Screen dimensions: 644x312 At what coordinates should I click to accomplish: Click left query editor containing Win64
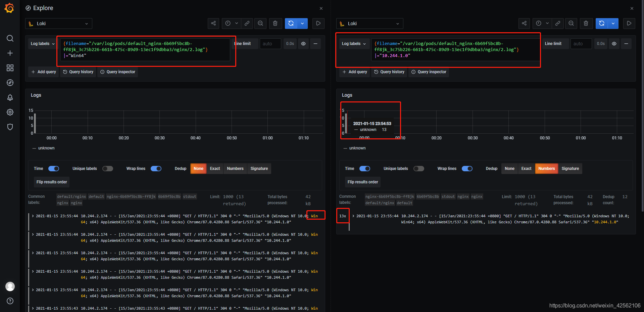[145, 50]
